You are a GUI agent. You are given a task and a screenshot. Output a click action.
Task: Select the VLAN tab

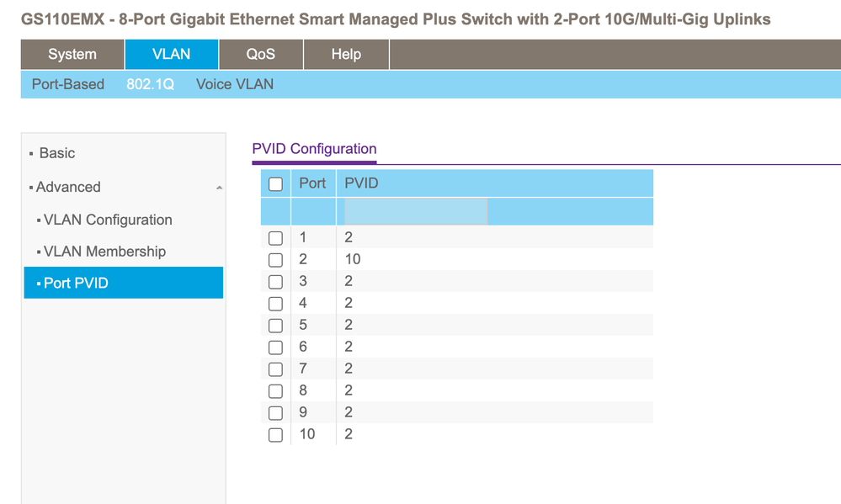[171, 54]
